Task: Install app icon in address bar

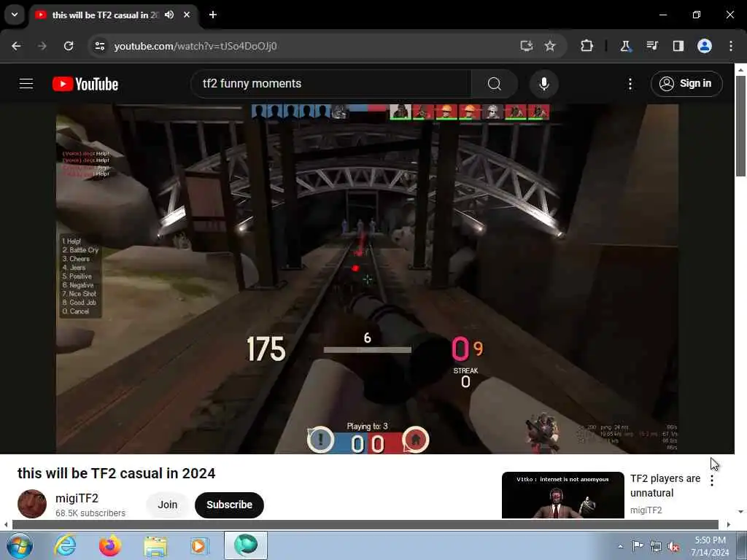Action: click(527, 46)
